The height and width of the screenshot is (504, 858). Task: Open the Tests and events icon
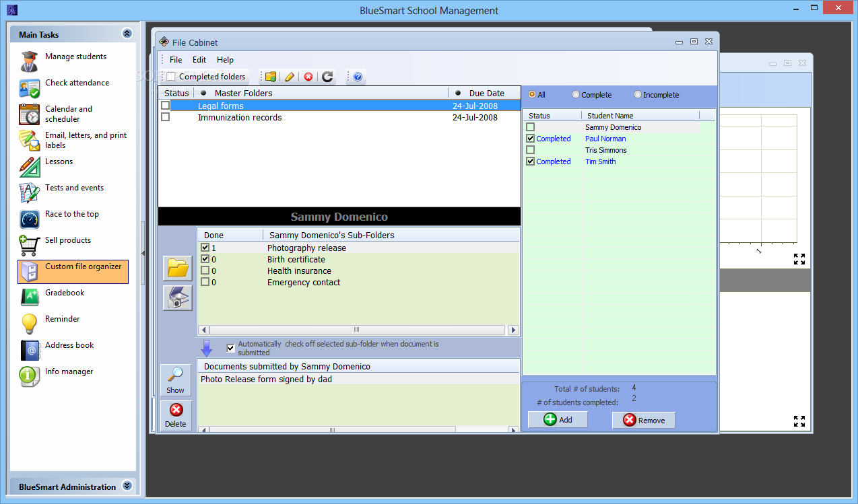coord(29,193)
